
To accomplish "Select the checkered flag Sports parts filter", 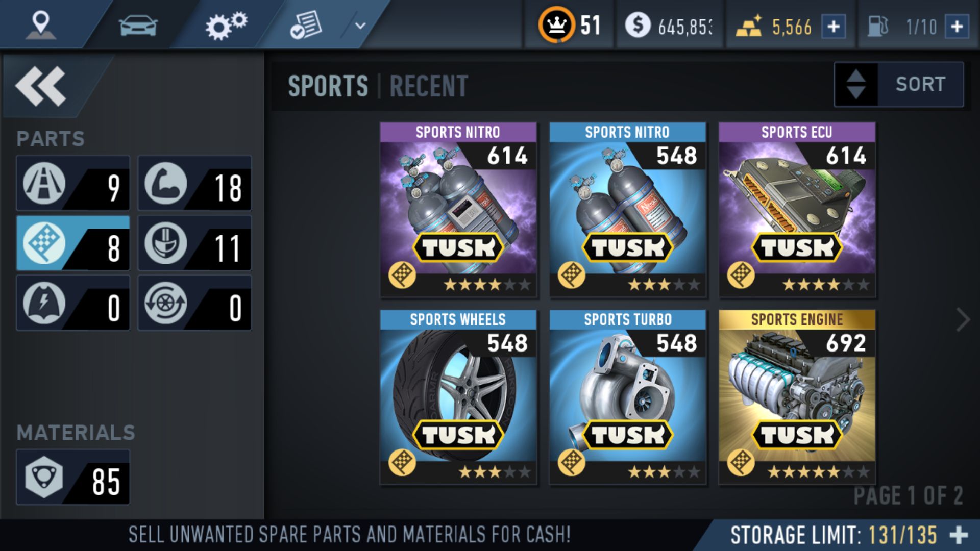I will point(73,243).
